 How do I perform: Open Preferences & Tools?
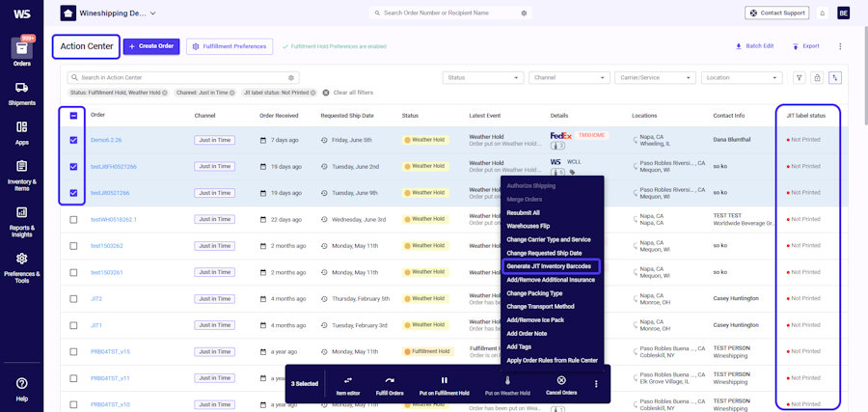click(21, 268)
